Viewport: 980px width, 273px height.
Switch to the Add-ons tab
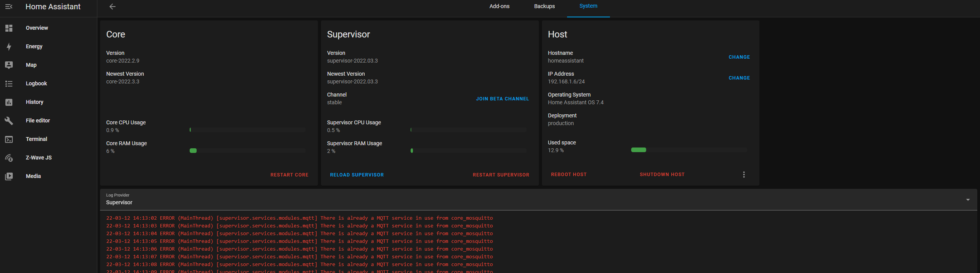click(x=499, y=7)
